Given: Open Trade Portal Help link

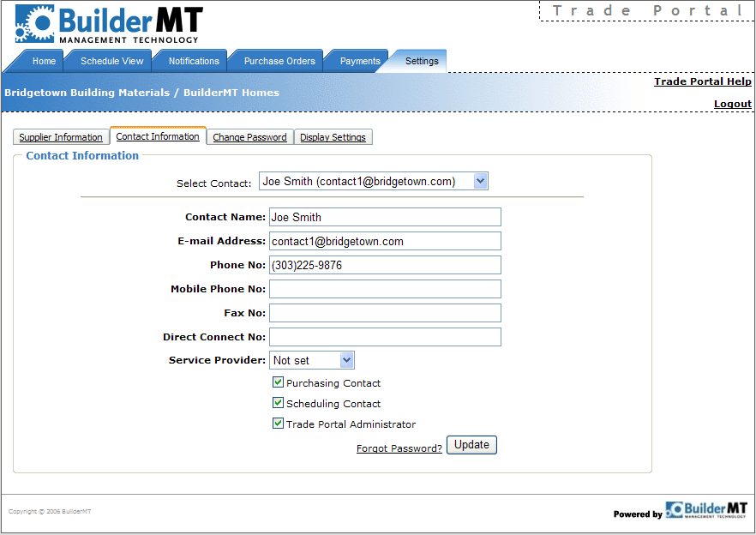Looking at the screenshot, I should tap(703, 81).
